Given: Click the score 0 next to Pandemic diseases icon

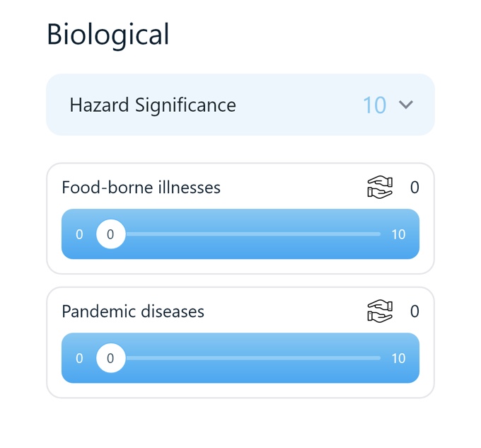Looking at the screenshot, I should coord(415,311).
